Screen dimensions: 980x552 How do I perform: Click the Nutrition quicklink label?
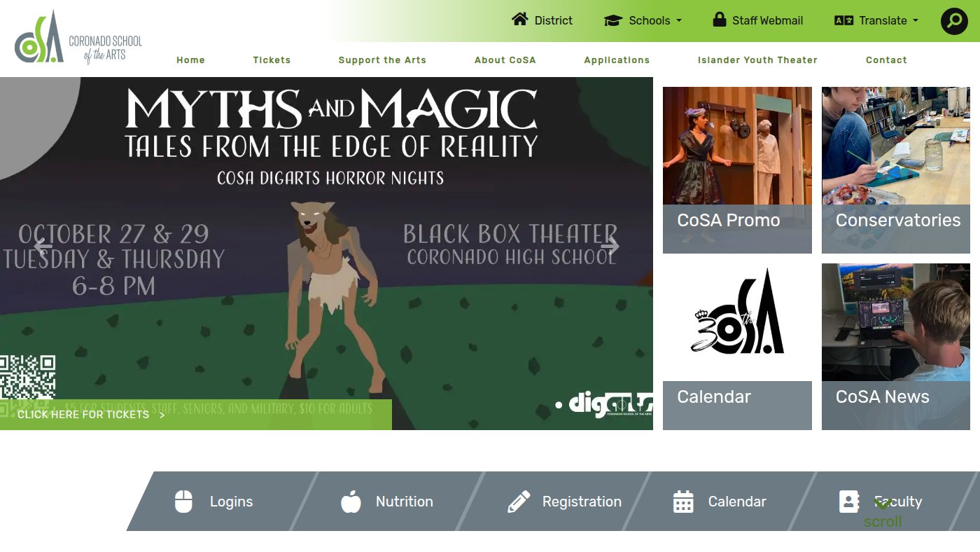coord(404,502)
